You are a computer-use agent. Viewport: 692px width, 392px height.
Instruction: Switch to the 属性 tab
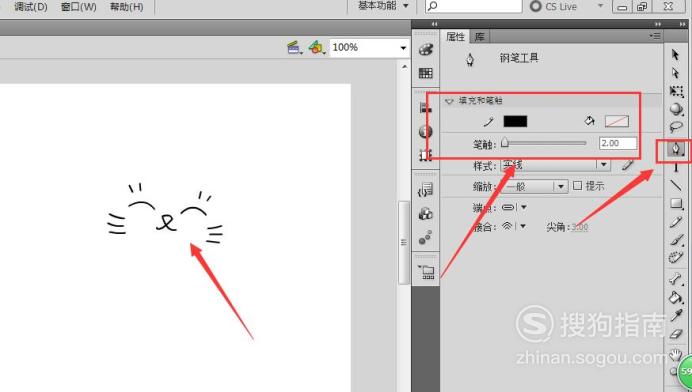[x=455, y=37]
